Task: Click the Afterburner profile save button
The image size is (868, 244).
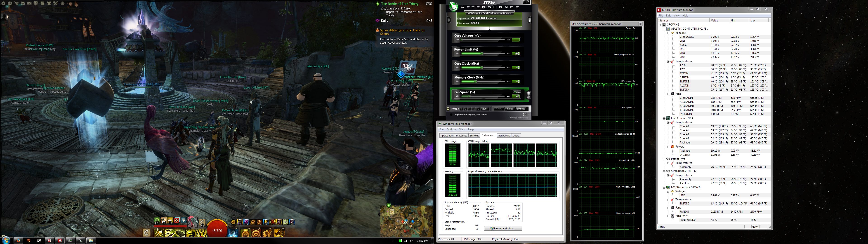Action: click(x=485, y=109)
